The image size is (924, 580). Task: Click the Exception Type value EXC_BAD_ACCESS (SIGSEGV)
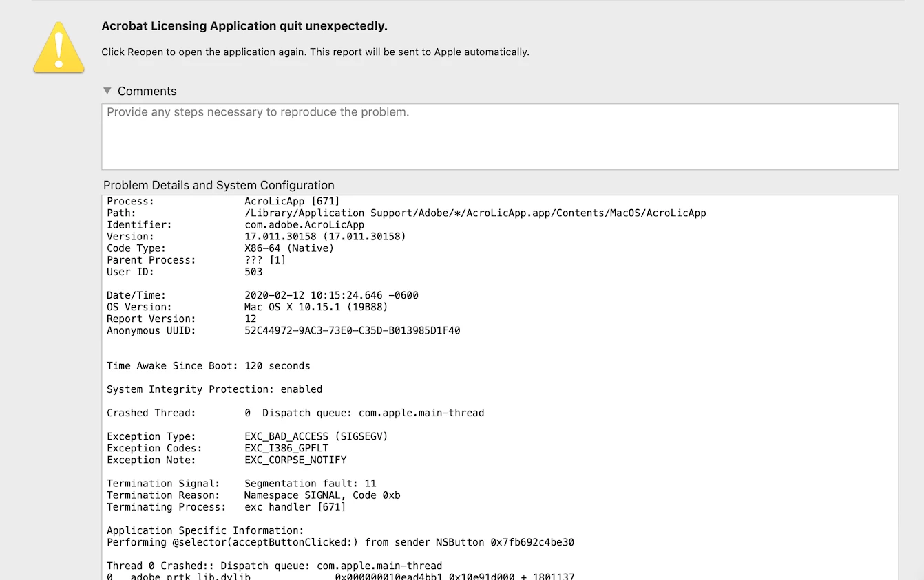pyautogui.click(x=316, y=436)
